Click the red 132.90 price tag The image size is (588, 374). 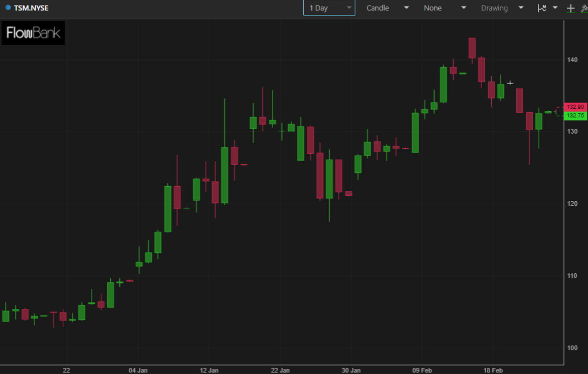pos(575,107)
